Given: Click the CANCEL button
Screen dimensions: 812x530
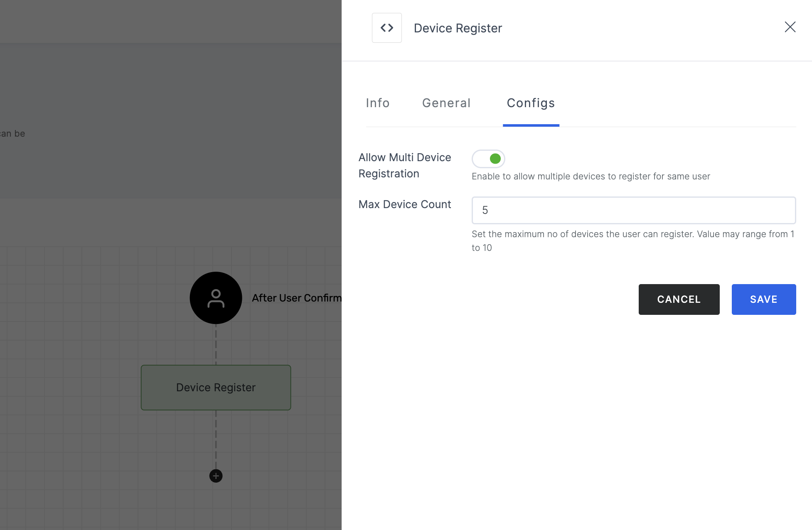Looking at the screenshot, I should coord(679,299).
